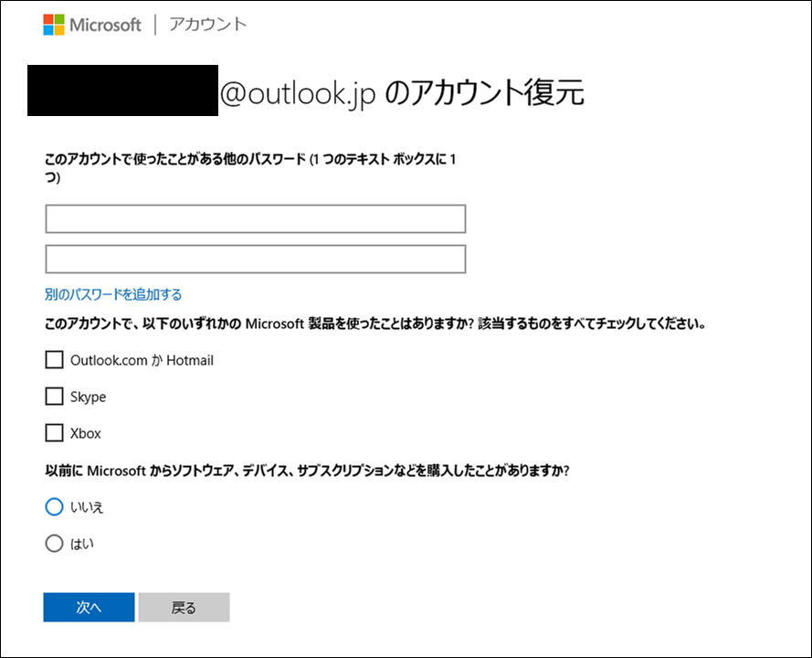Viewport: 812px width, 658px height.
Task: Click 別のパスワードを追加する link
Action: (x=113, y=294)
